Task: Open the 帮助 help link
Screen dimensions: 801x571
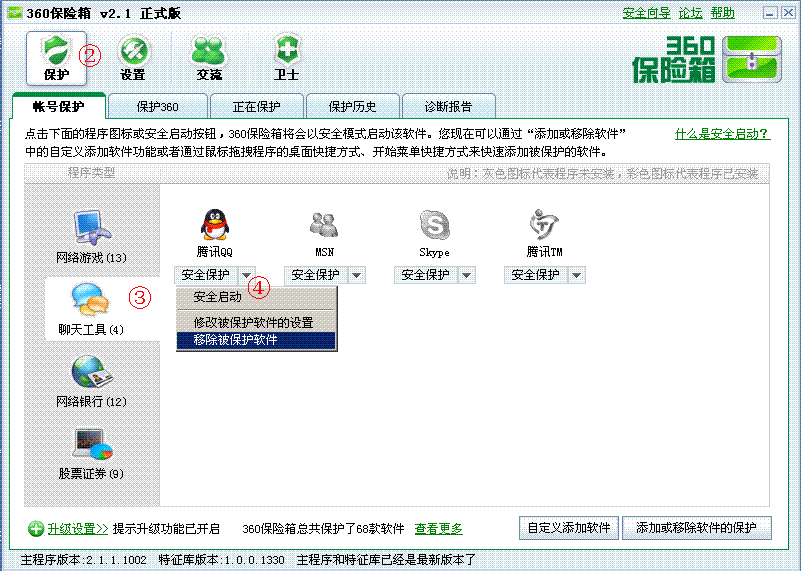Action: (722, 13)
